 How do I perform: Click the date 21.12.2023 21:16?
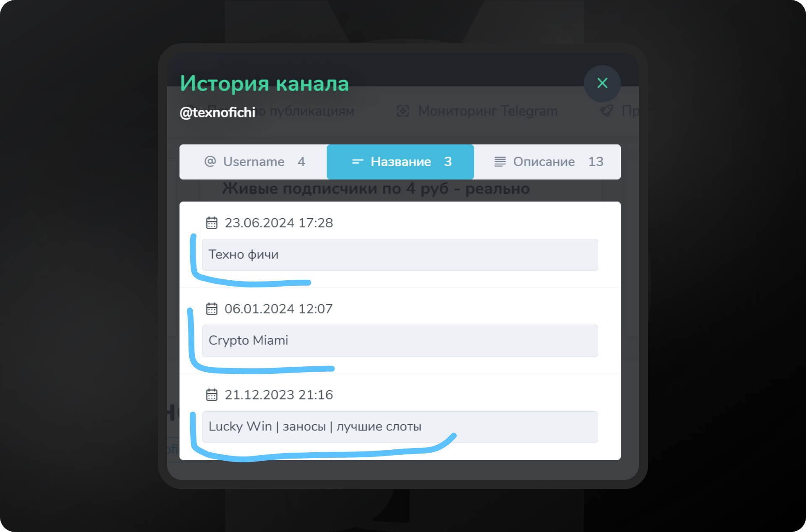pyautogui.click(x=279, y=395)
